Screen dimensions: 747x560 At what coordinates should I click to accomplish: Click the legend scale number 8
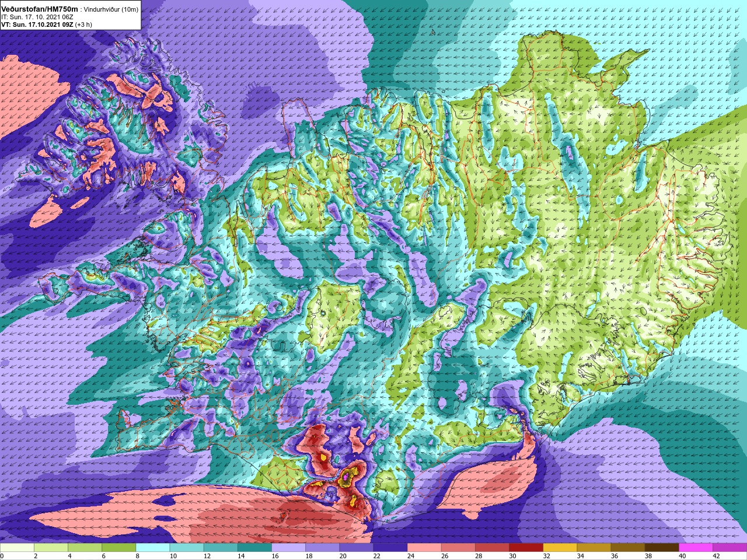tap(138, 556)
